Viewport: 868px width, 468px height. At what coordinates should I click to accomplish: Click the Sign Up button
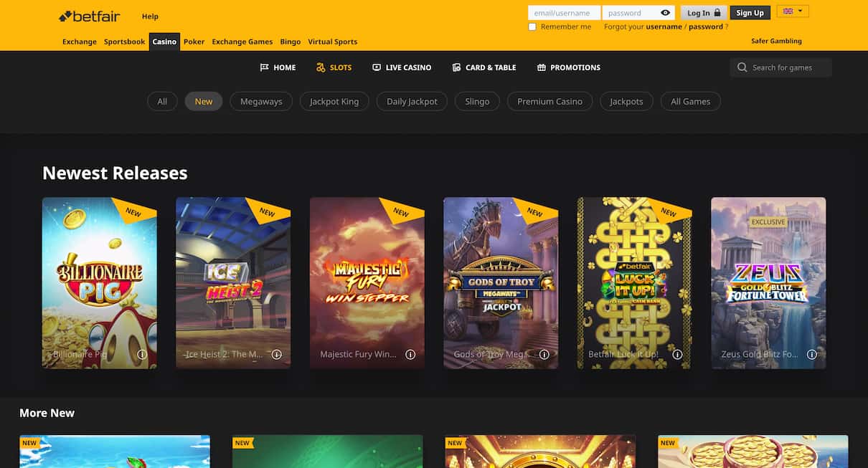click(750, 13)
